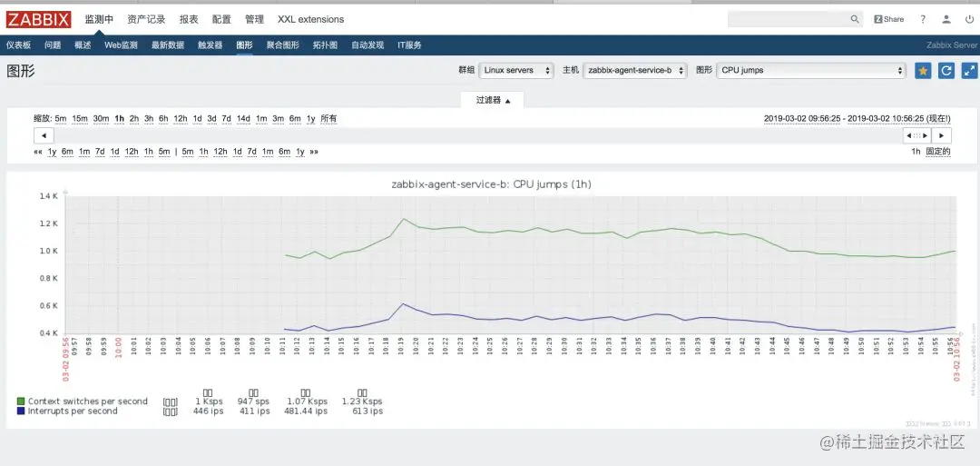This screenshot has height=466, width=980.
Task: Open the user profile icon
Action: click(946, 19)
